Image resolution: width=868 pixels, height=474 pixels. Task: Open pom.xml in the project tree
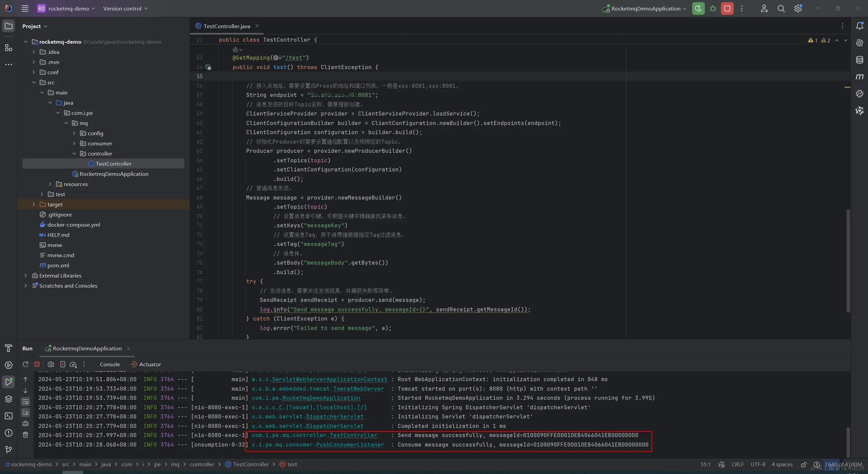click(x=58, y=265)
